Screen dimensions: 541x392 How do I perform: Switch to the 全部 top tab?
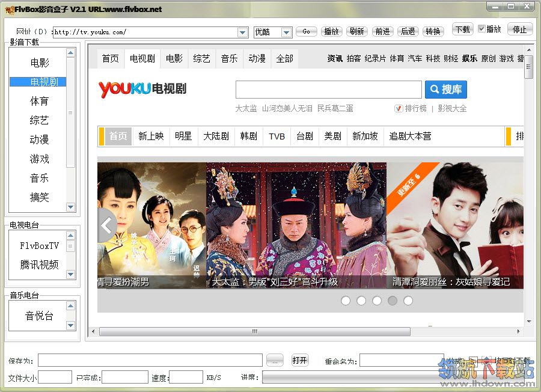[285, 59]
